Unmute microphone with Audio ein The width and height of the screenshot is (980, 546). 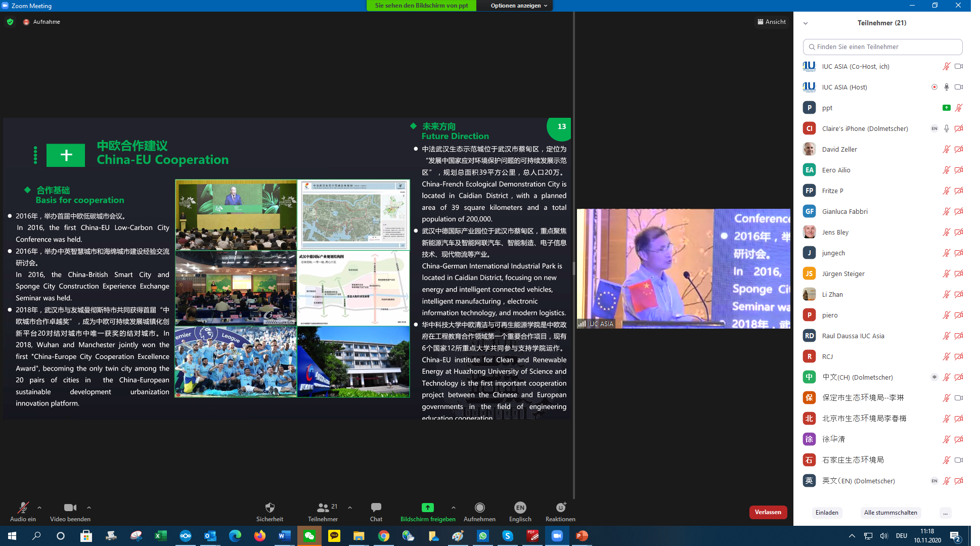[x=23, y=507]
